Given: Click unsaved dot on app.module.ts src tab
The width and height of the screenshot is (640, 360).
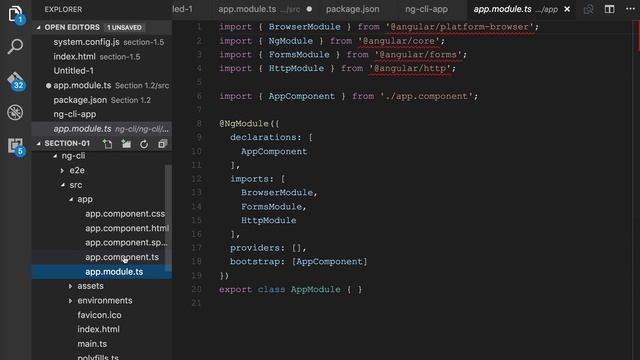Looking at the screenshot, I should pyautogui.click(x=309, y=9).
